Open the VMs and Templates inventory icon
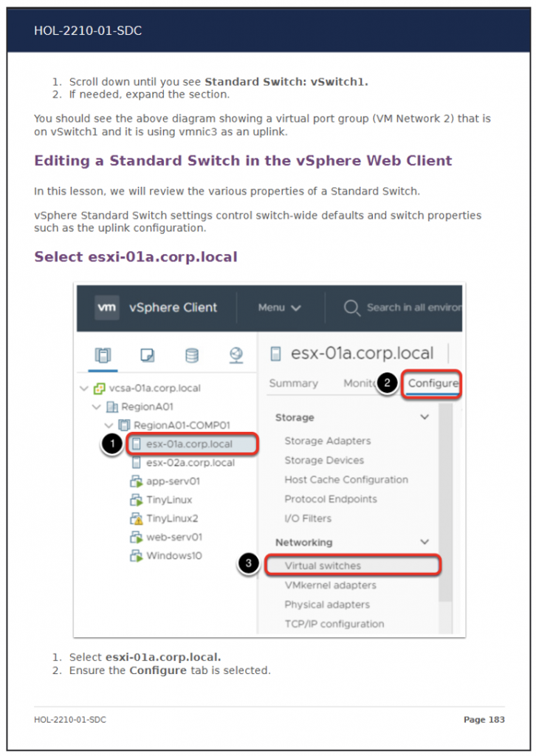Screen dimensions: 536x756 coord(147,355)
